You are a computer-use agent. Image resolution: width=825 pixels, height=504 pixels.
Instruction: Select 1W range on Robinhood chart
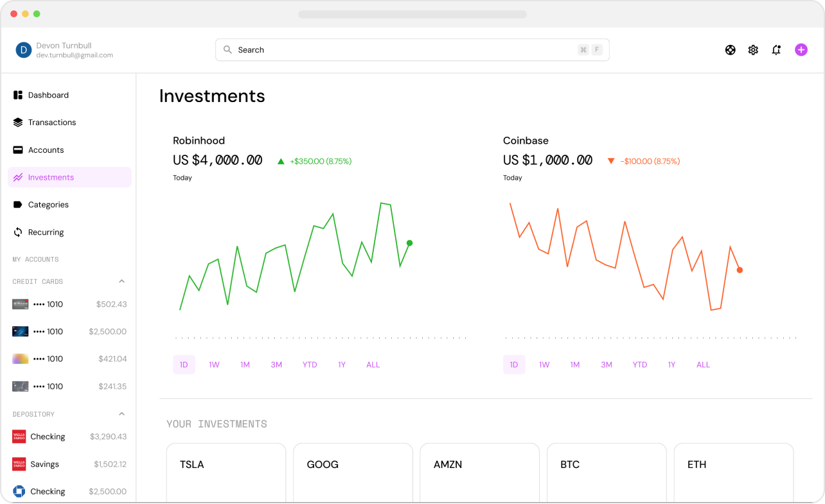(x=214, y=365)
